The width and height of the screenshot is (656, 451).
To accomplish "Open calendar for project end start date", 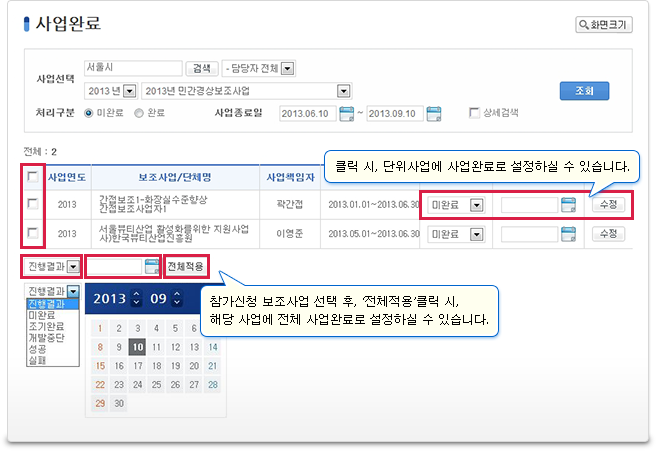I will pos(346,113).
